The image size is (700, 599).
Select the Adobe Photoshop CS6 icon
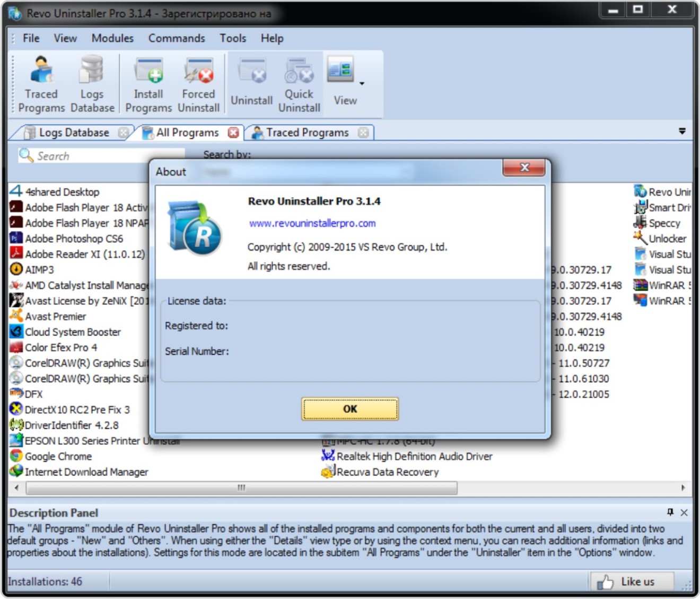pos(16,238)
